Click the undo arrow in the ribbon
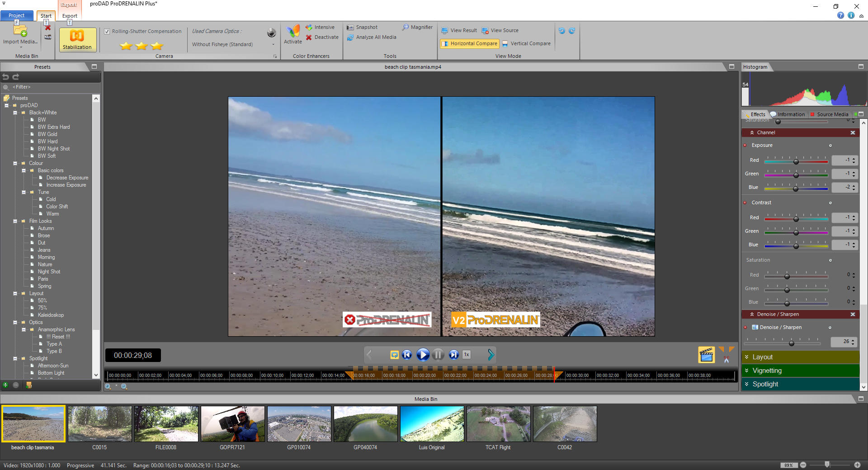The width and height of the screenshot is (868, 470). (561, 31)
